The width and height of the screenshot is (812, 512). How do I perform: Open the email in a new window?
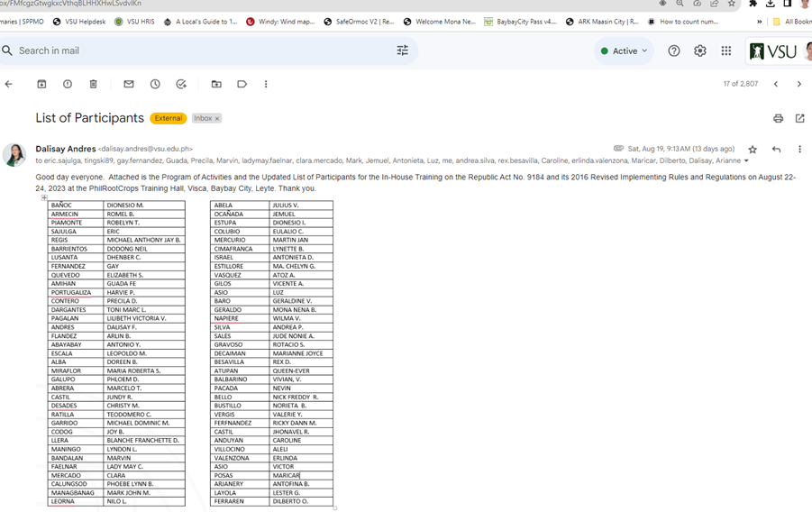point(799,118)
